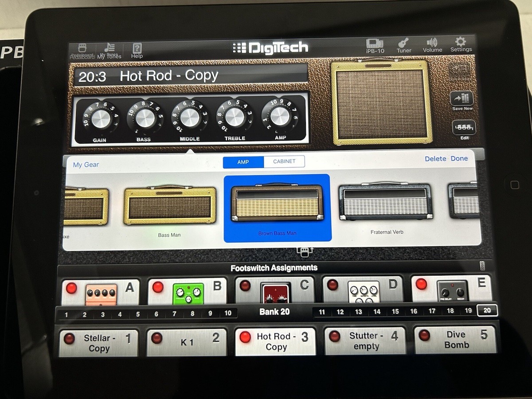532x399 pixels.
Task: Select preset 3 Hot Rod - Copy
Action: point(275,341)
